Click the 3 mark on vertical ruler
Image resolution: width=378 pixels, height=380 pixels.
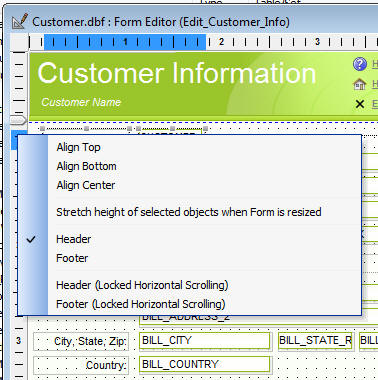18,340
